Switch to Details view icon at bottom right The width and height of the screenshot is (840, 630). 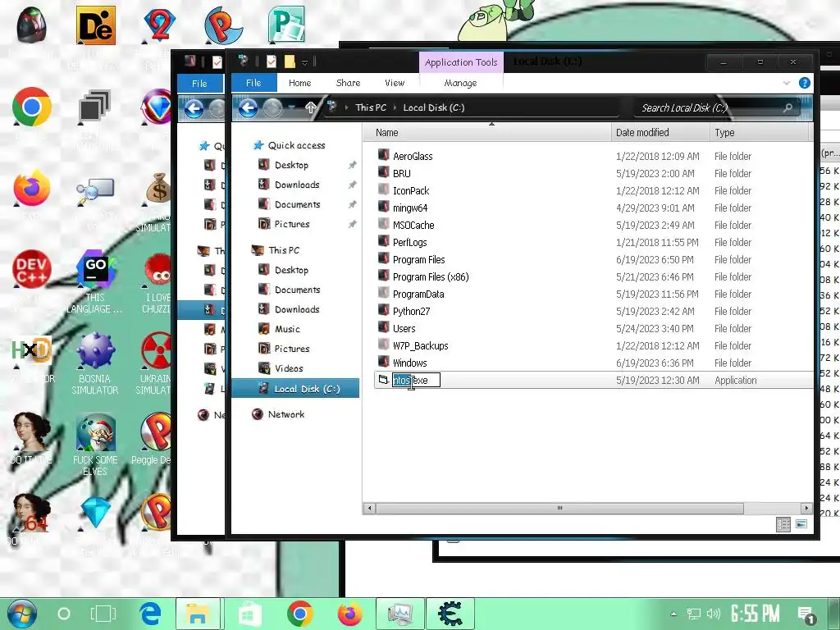point(783,524)
